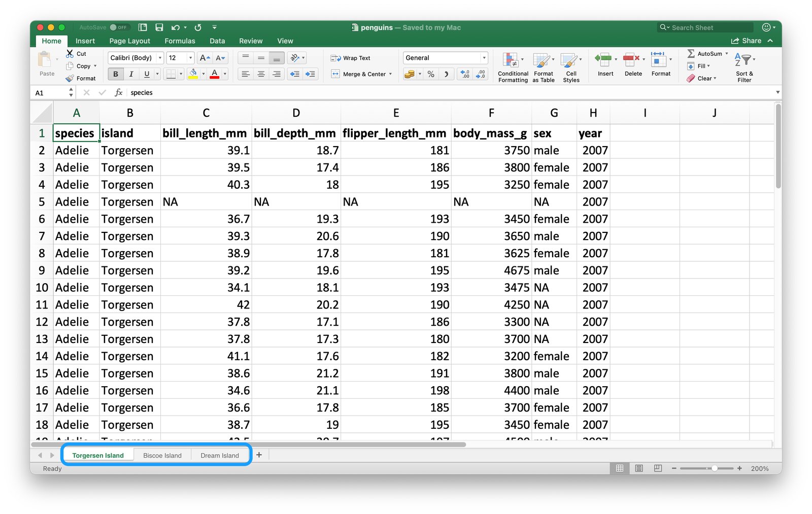Open the Page Layout ribbon tab

(129, 41)
